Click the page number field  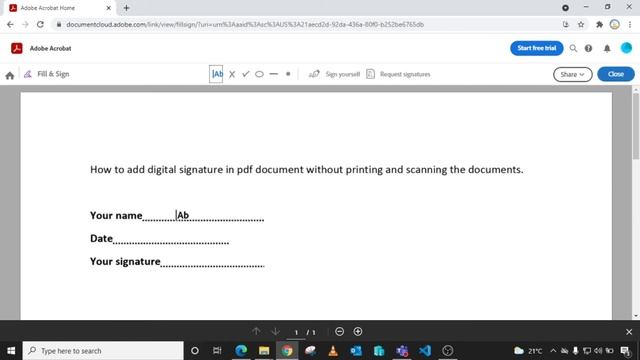pyautogui.click(x=296, y=332)
